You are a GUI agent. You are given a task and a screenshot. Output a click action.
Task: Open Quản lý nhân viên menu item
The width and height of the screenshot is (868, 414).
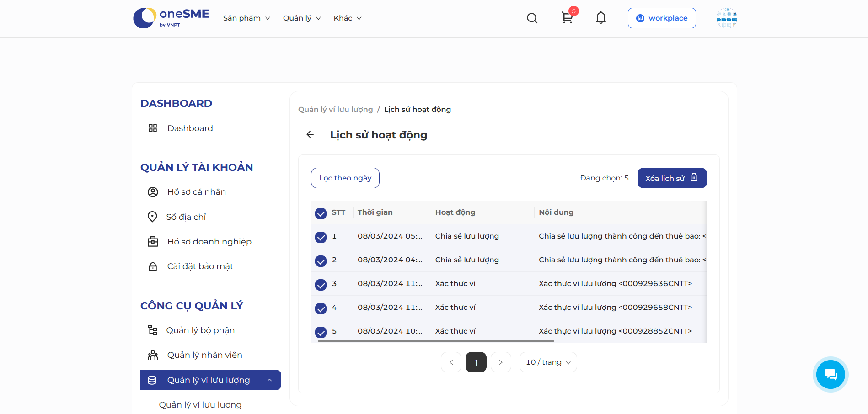coord(205,355)
